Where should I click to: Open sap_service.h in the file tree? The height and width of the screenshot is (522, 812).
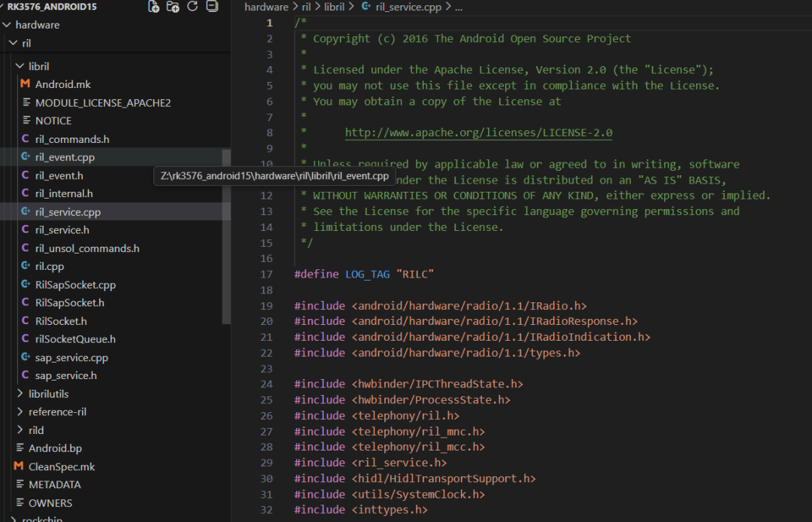point(65,375)
